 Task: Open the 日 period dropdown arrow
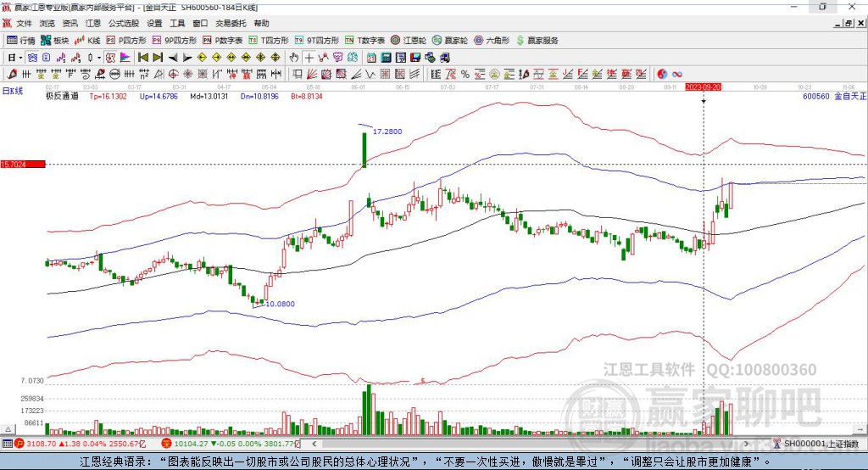20,58
